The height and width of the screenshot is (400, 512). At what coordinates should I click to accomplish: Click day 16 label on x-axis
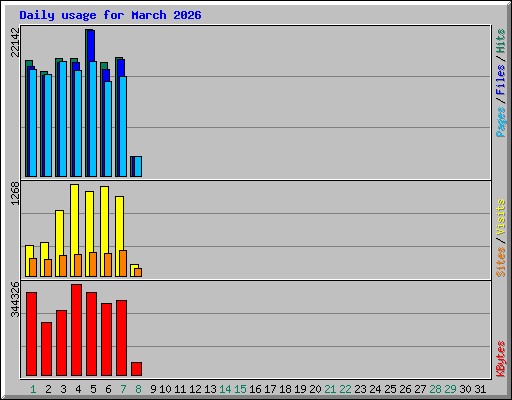click(x=255, y=389)
